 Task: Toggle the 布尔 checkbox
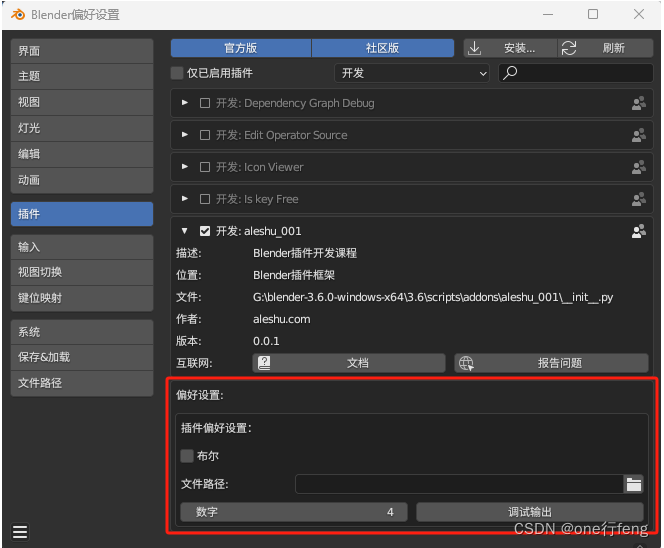[x=187, y=456]
